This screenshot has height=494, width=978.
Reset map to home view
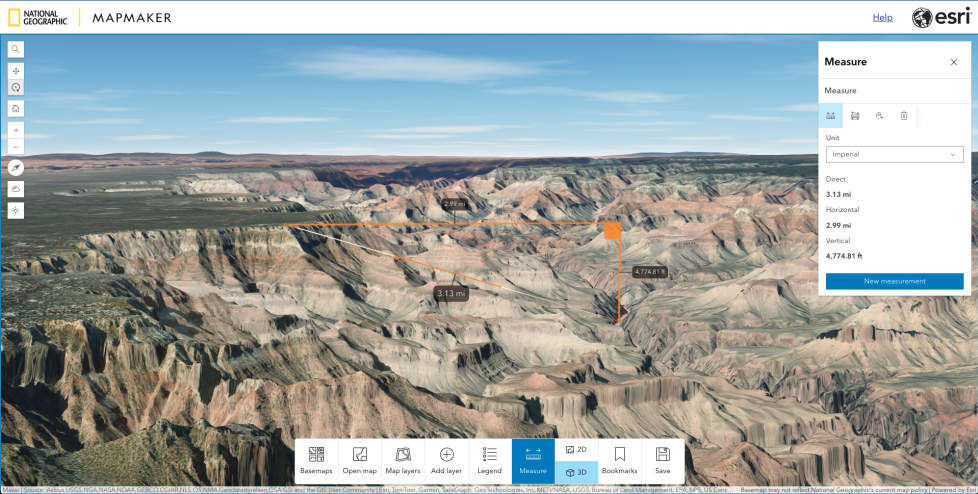[x=16, y=108]
